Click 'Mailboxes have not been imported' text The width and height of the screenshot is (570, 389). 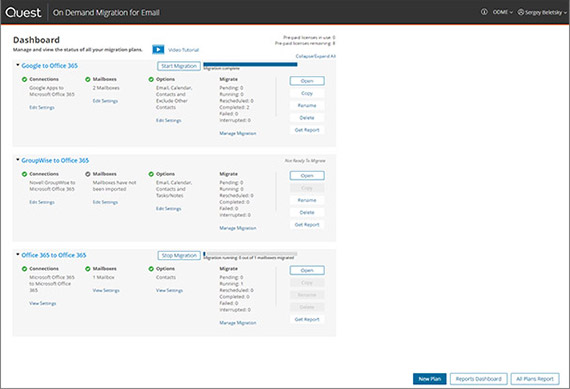coord(115,186)
